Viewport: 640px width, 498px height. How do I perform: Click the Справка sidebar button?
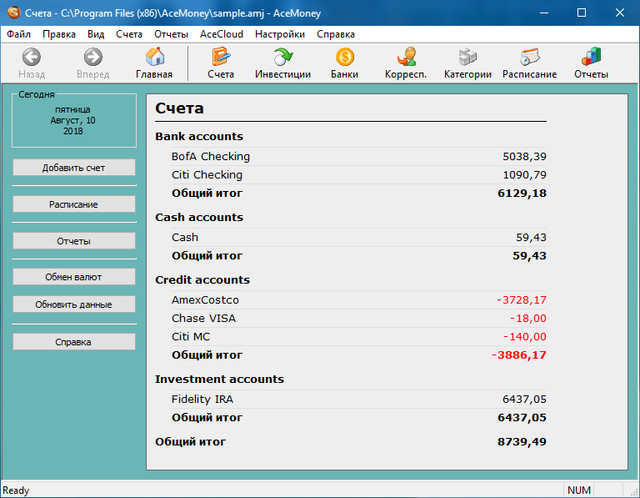click(73, 342)
